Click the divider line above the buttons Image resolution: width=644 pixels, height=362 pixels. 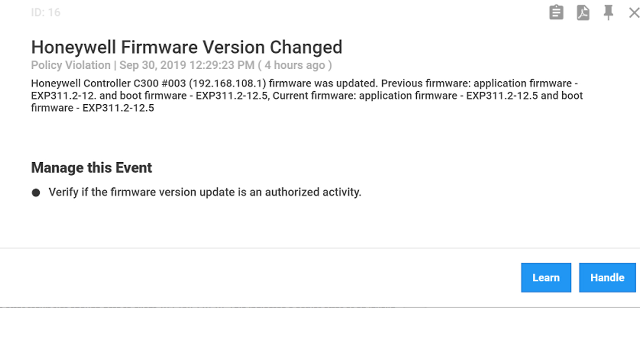pyautogui.click(x=320, y=248)
